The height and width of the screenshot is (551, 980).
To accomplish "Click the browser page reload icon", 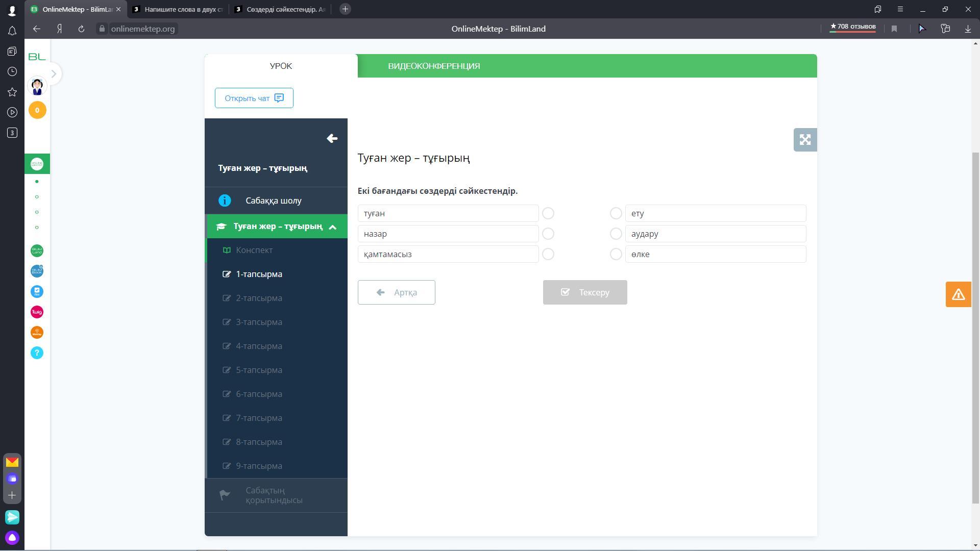I will [81, 29].
